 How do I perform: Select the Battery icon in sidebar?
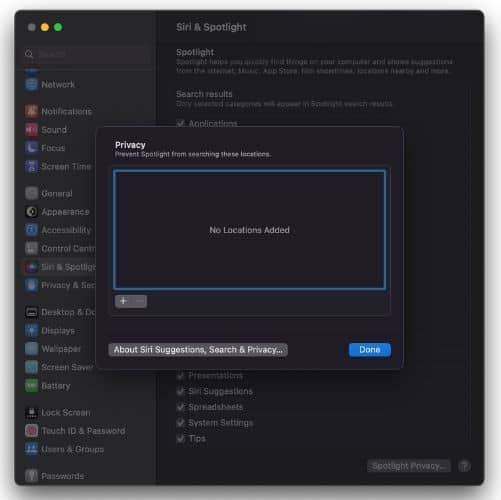click(x=31, y=386)
